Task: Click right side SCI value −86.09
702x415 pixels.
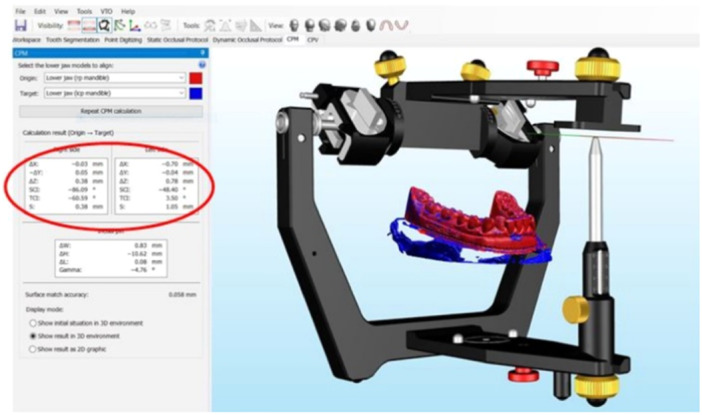Action: (78, 189)
